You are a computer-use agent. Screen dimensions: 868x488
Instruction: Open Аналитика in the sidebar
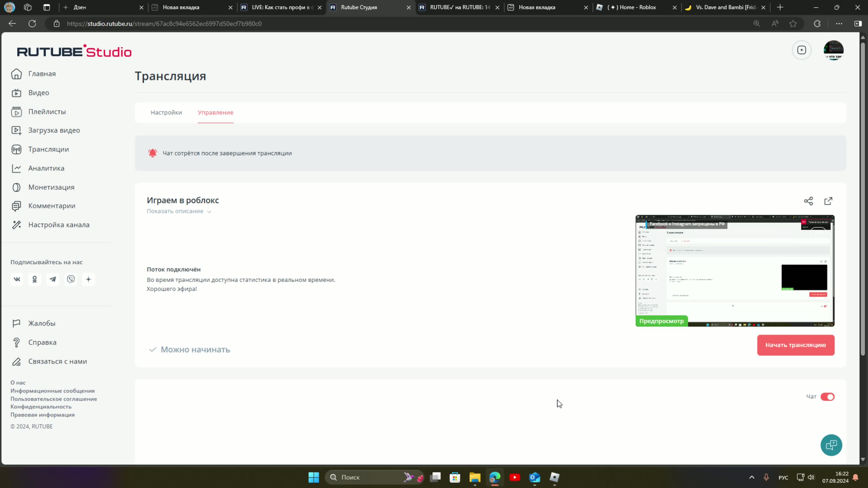pyautogui.click(x=46, y=168)
